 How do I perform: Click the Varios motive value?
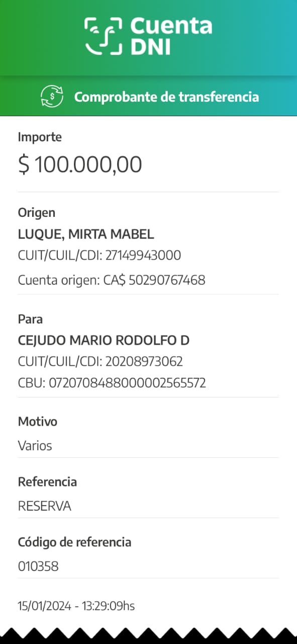click(x=35, y=446)
